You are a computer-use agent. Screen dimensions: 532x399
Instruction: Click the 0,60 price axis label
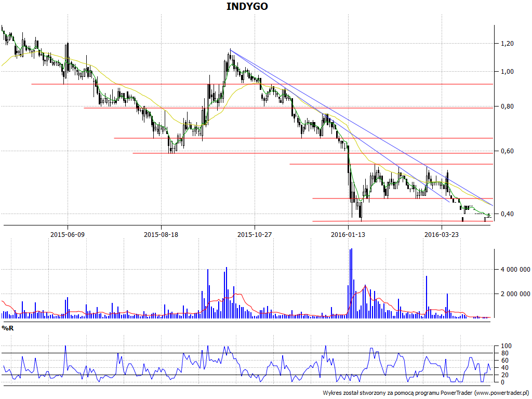click(x=507, y=151)
